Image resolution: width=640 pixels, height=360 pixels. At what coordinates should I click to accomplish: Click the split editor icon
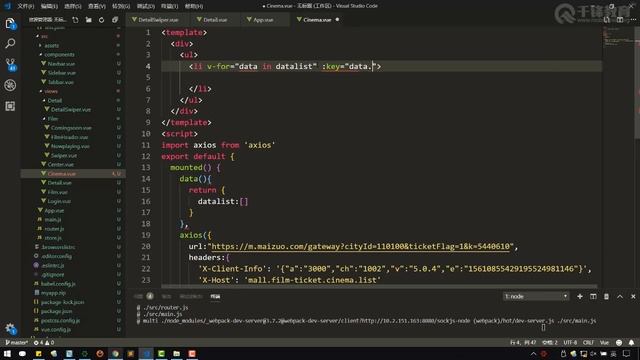point(620,20)
